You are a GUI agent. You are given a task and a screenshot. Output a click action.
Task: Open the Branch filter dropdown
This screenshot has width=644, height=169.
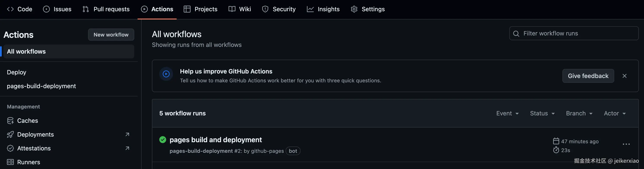pyautogui.click(x=579, y=113)
